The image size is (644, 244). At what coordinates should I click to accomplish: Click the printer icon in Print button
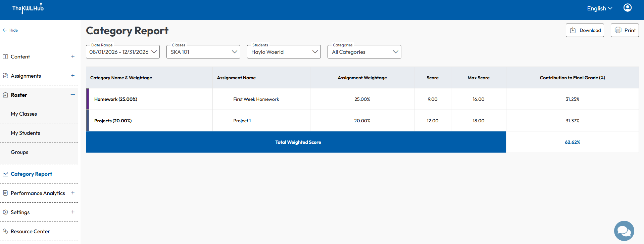click(x=618, y=30)
